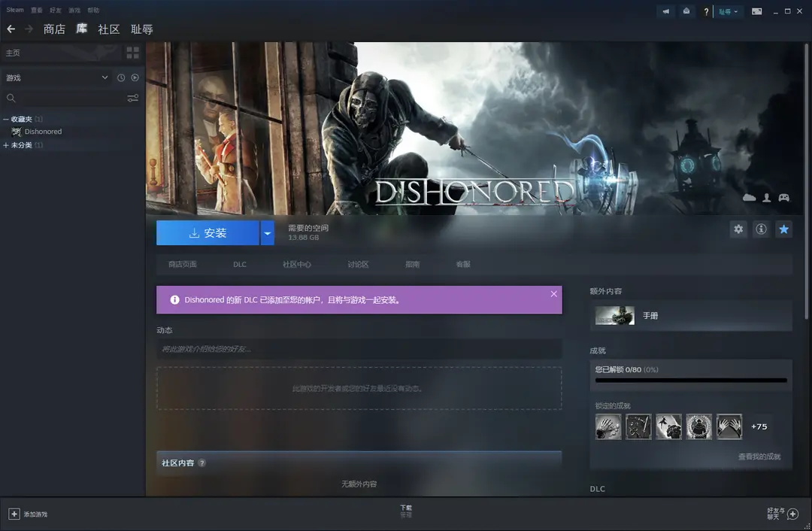Click the add game plus icon
This screenshot has width=812, height=531.
pos(14,514)
